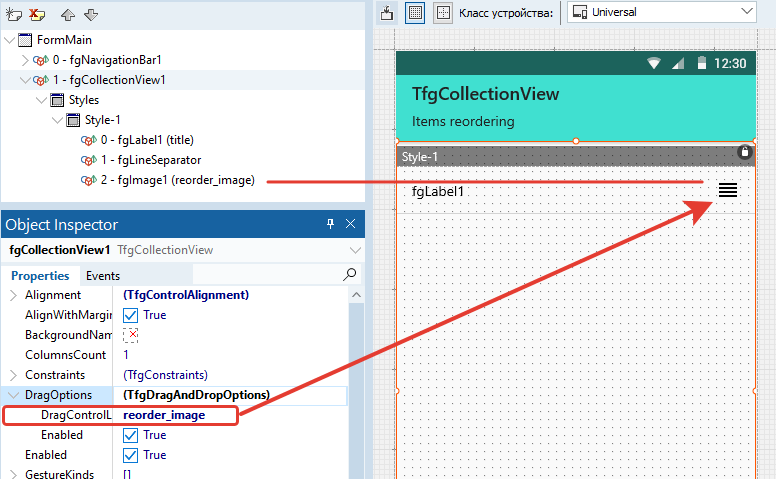
Task: Click the Move Down arrow icon
Action: pos(91,15)
